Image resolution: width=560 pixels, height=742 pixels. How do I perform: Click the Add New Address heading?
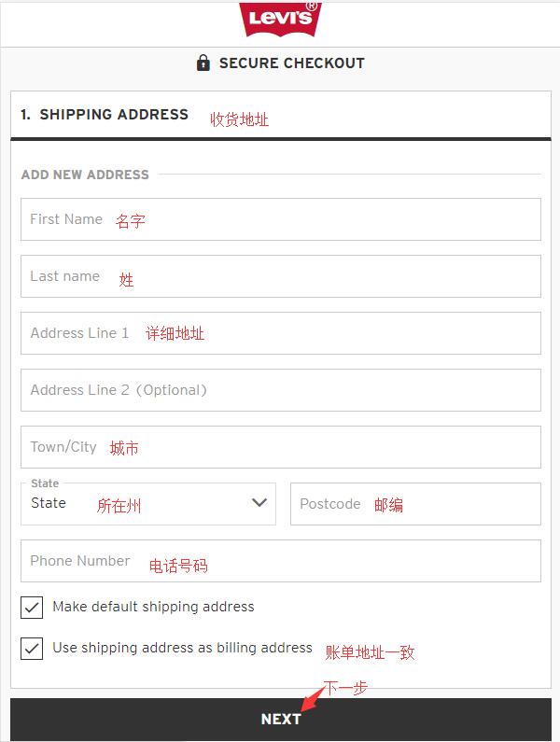point(85,175)
